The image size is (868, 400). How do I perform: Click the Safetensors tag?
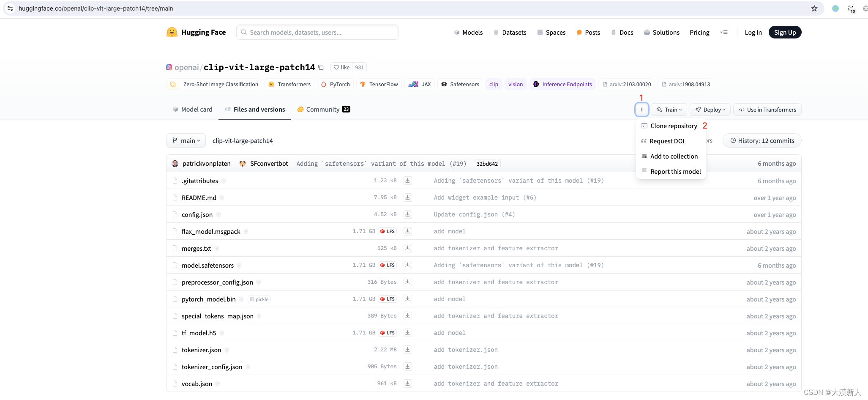coord(460,84)
